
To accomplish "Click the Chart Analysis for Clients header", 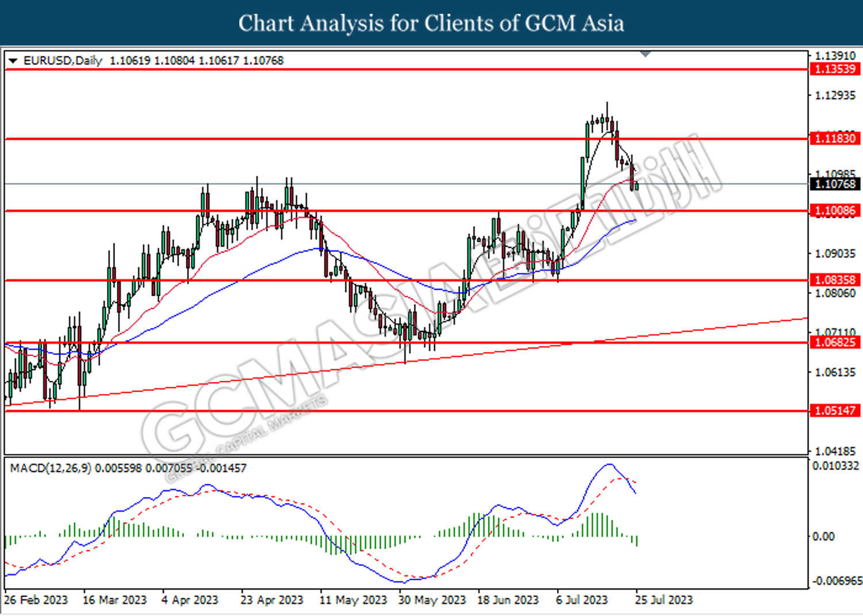I will point(431,23).
